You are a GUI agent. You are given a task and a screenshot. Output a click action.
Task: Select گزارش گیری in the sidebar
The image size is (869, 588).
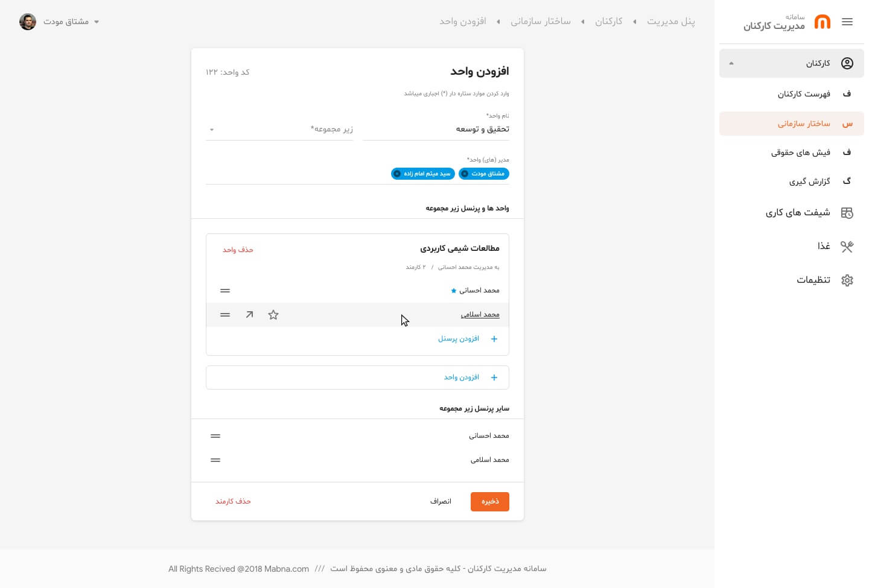809,182
